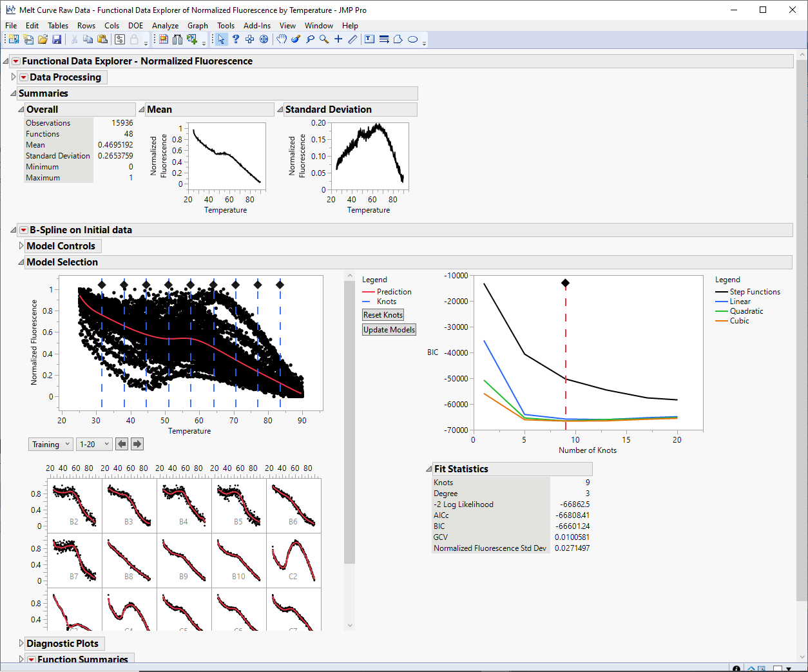Collapse the Summaries section

13,93
